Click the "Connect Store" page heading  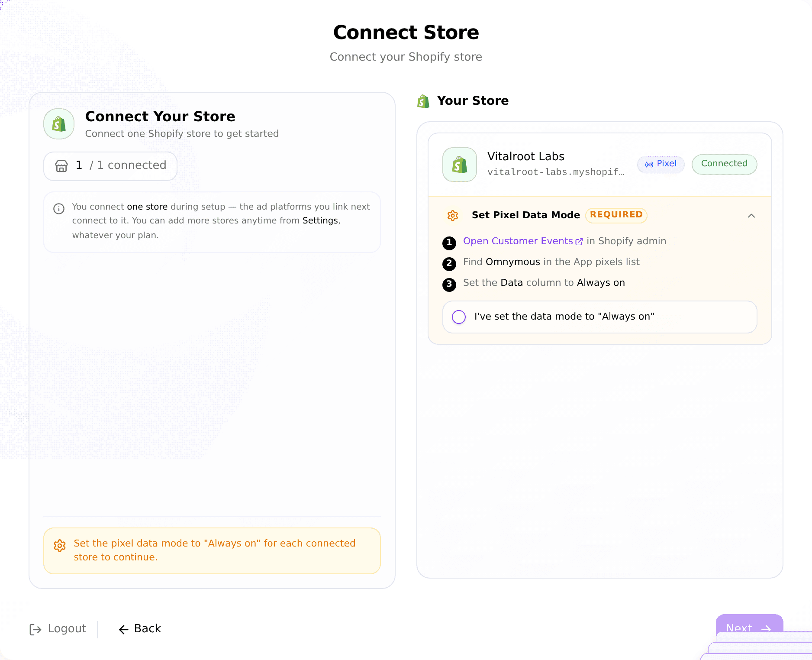(x=406, y=32)
